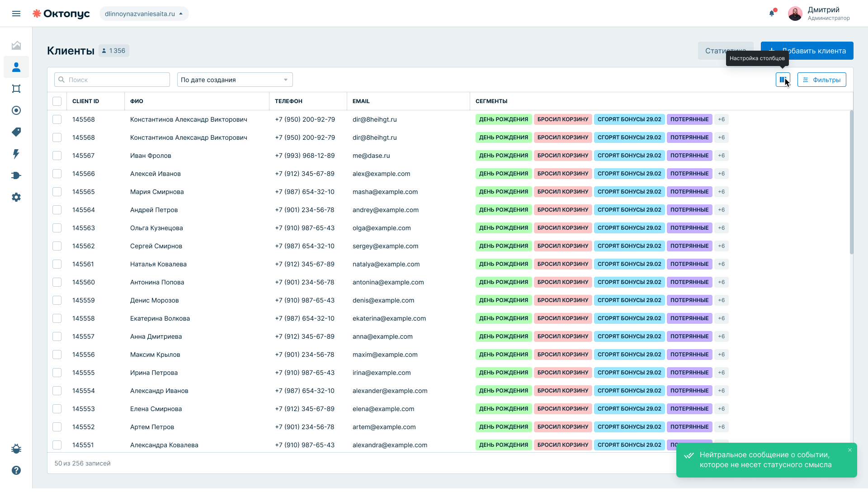Toggle the select-all checkbox in table header
868x492 pixels.
[x=57, y=101]
